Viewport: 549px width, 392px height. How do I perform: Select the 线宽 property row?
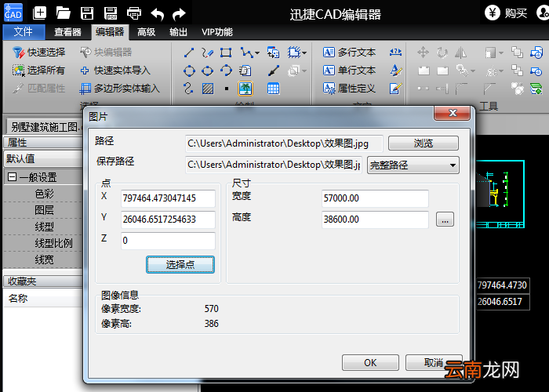click(43, 260)
